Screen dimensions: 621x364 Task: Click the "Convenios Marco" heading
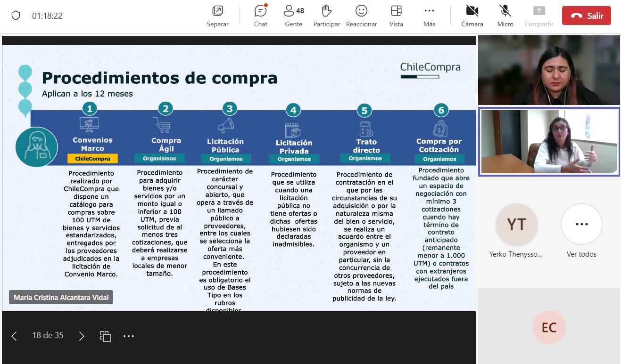pos(92,144)
